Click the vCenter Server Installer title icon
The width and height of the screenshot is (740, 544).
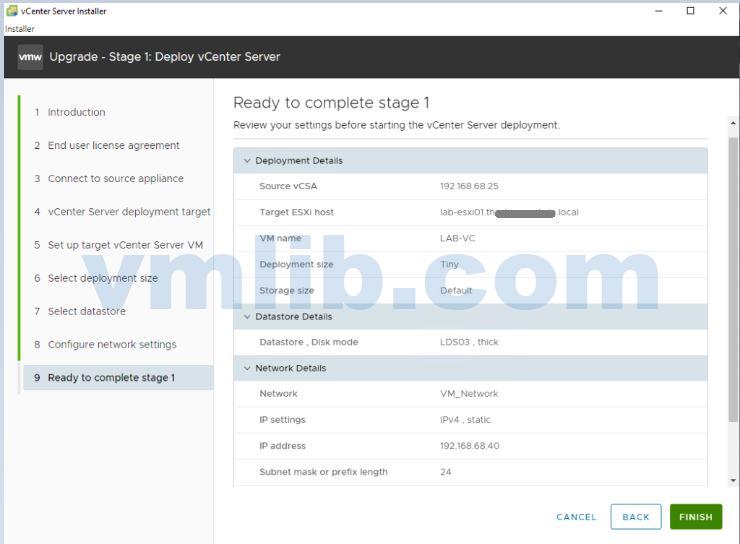pyautogui.click(x=12, y=10)
